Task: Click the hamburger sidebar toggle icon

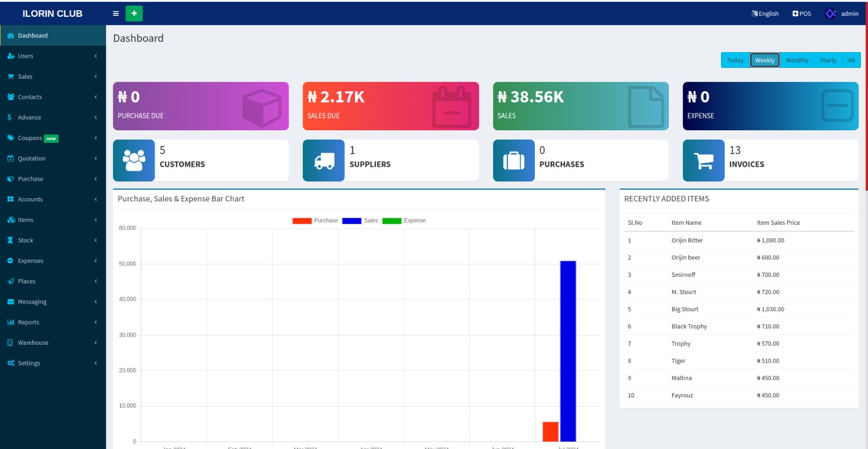Action: pyautogui.click(x=116, y=14)
